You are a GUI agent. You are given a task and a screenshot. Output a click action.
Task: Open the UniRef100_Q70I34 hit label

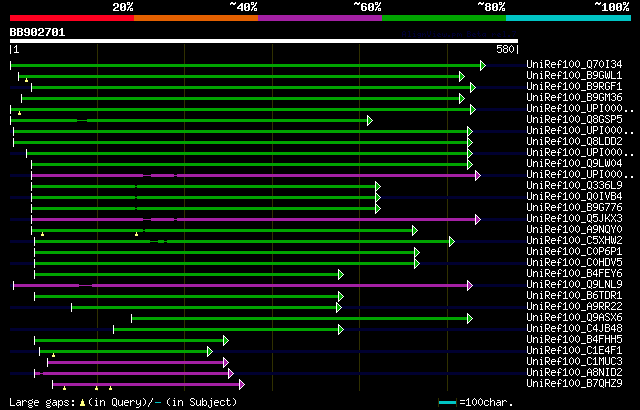(x=574, y=64)
